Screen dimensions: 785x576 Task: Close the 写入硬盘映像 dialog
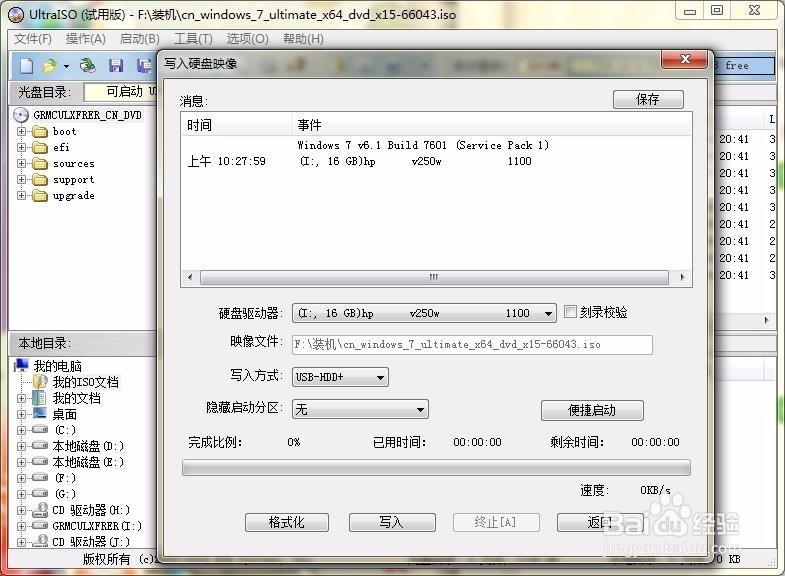[x=685, y=60]
